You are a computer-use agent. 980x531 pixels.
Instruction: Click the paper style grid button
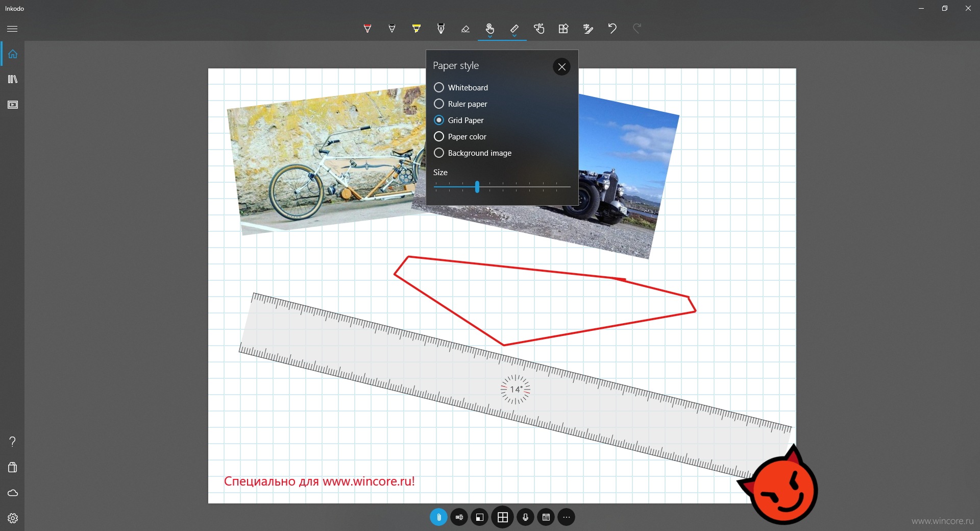(503, 517)
